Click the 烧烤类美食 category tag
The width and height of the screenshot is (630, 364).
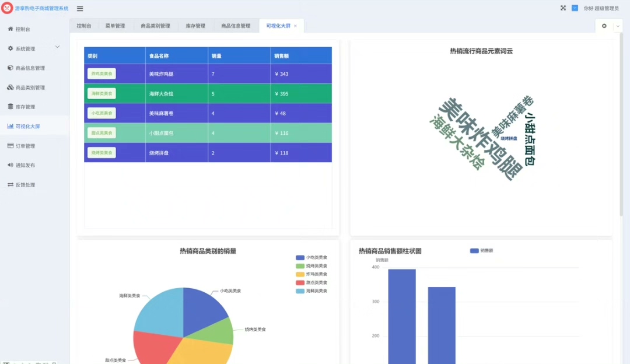coord(101,153)
